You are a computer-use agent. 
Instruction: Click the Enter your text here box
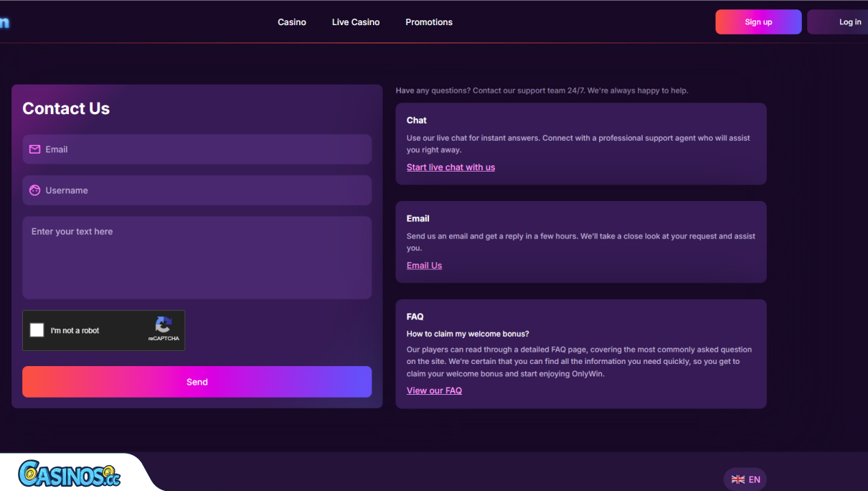point(197,258)
